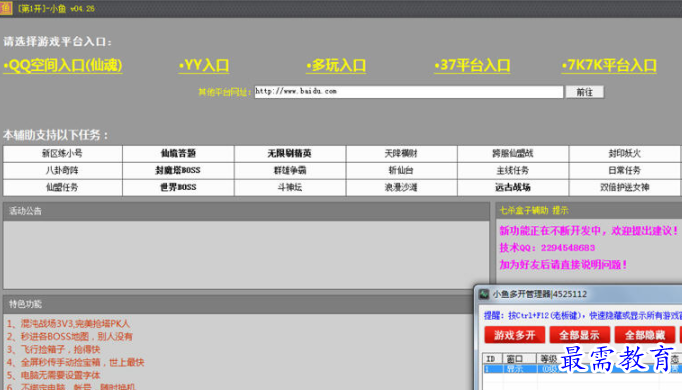Select the 无限刷精英 task cell
Screen dimensions: 682x390
pyautogui.click(x=290, y=153)
